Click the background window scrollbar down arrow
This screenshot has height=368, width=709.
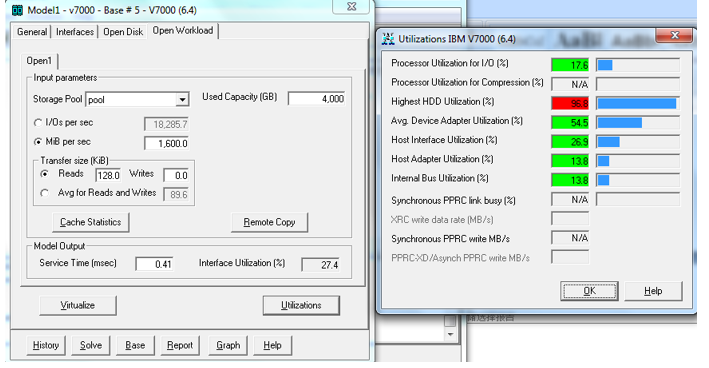tap(450, 335)
